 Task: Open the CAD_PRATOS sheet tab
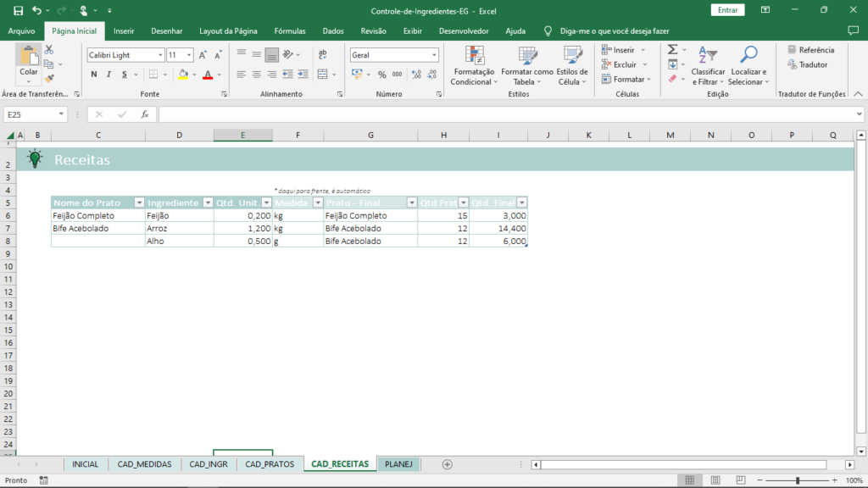coord(270,464)
